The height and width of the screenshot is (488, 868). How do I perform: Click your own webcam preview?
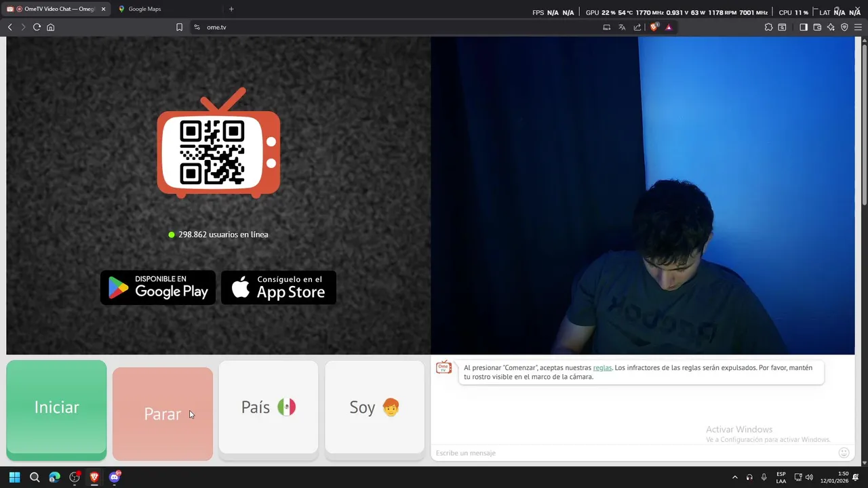click(643, 195)
